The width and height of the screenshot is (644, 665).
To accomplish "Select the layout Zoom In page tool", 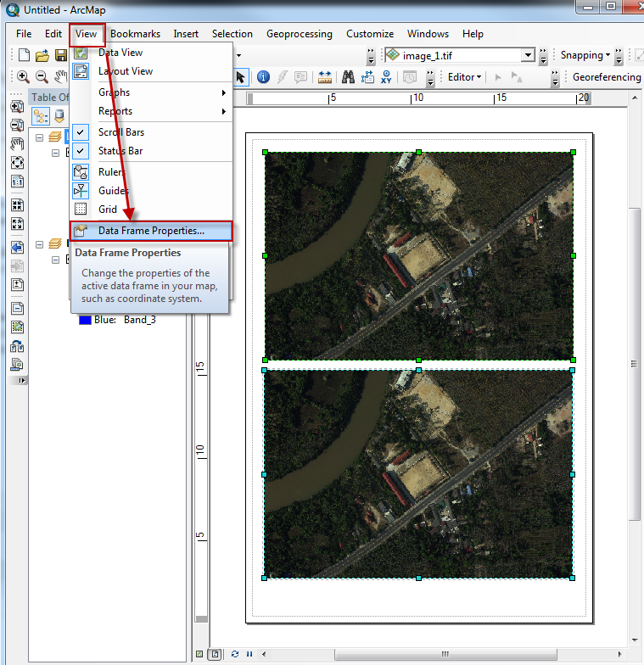I will (17, 106).
